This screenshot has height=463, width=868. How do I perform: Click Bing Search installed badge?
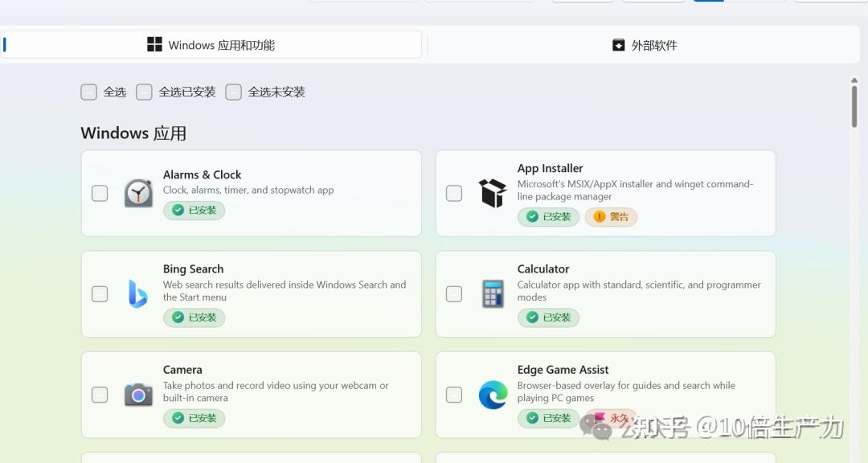(x=194, y=318)
